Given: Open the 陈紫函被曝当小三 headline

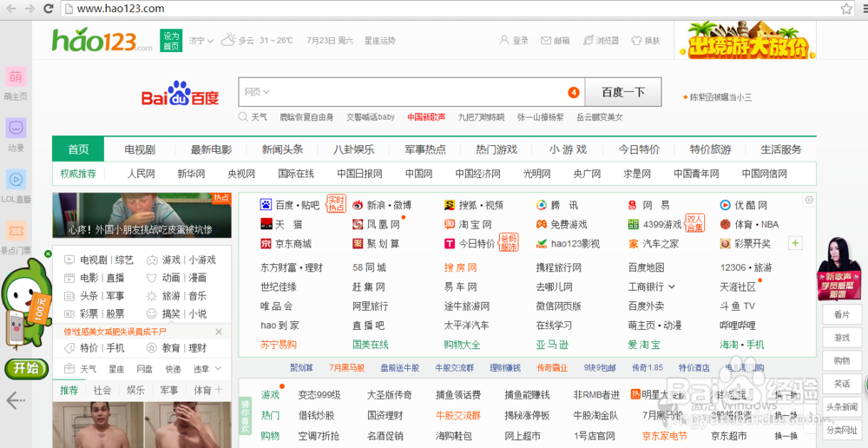Looking at the screenshot, I should 720,97.
